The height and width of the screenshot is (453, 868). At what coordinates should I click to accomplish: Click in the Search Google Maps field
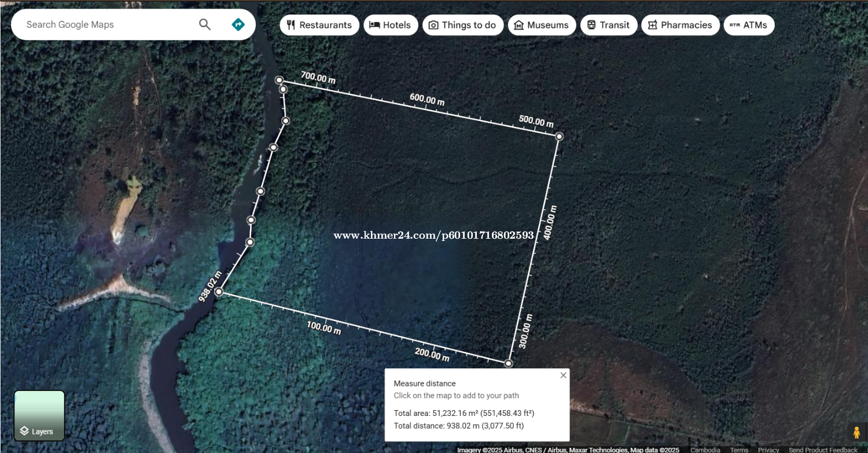pyautogui.click(x=104, y=24)
